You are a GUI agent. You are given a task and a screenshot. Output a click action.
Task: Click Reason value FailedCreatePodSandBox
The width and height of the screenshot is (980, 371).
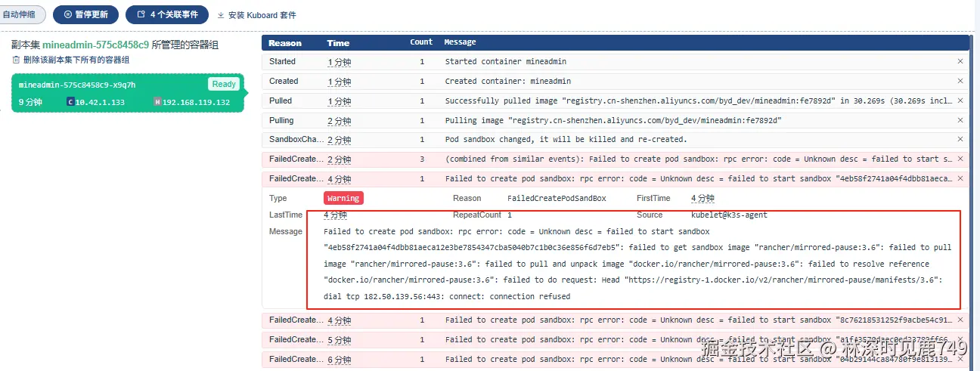(x=557, y=198)
